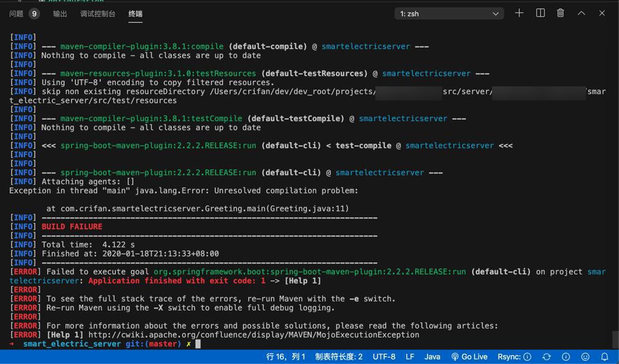Change indentation via 制表符长度: 2
Image resolution: width=619 pixels, height=364 pixels.
[x=339, y=357]
